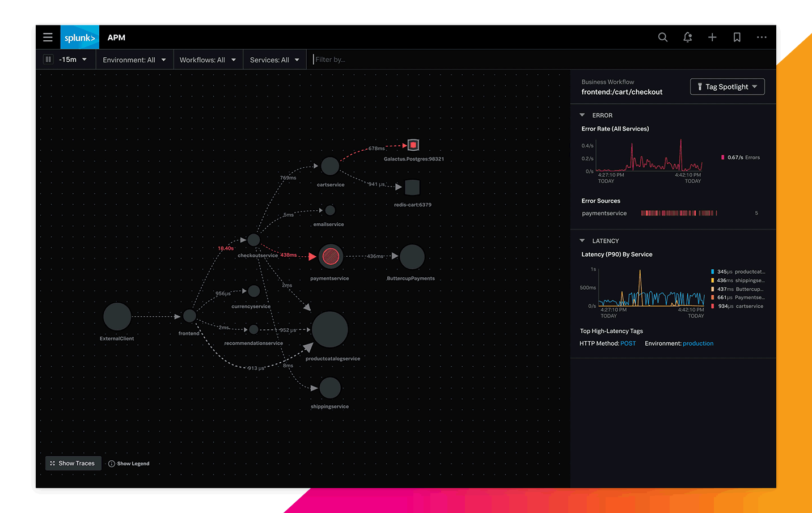Open the Services: All dropdown
The image size is (812, 513).
[274, 60]
